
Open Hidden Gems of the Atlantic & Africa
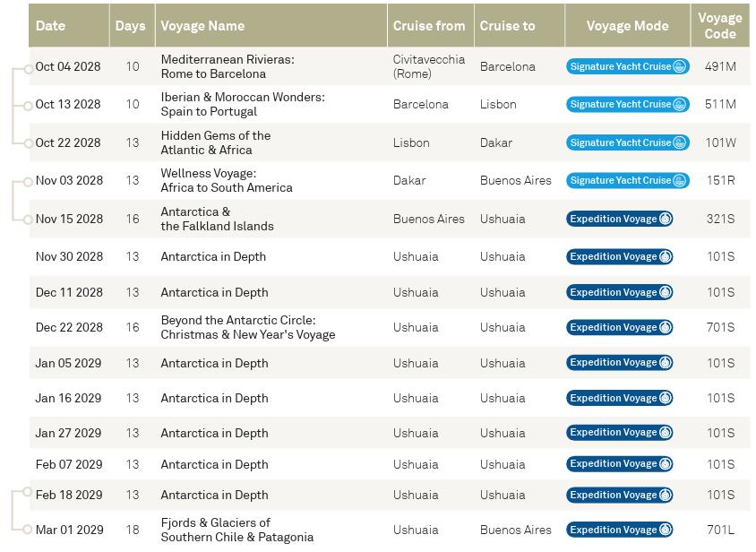216,142
